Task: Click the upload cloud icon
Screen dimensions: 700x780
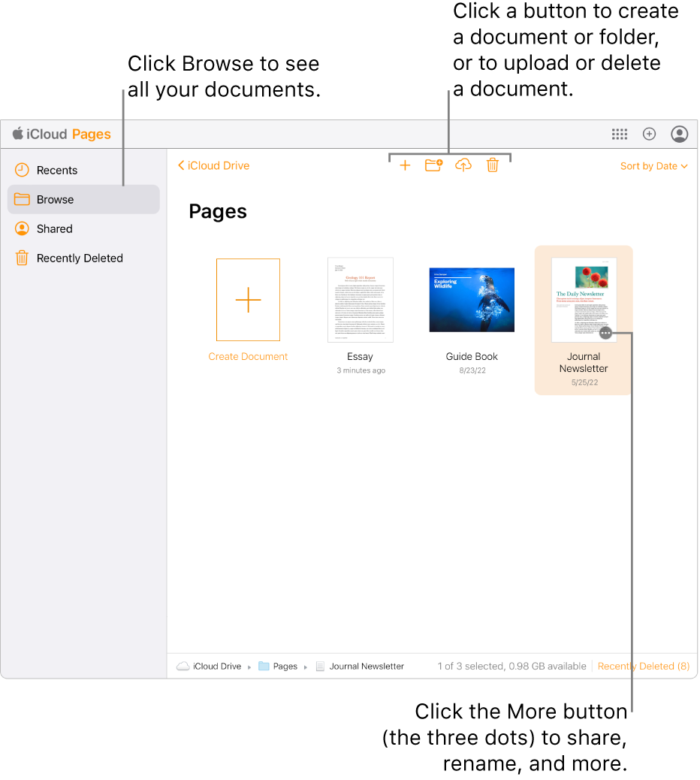Action: click(x=463, y=165)
